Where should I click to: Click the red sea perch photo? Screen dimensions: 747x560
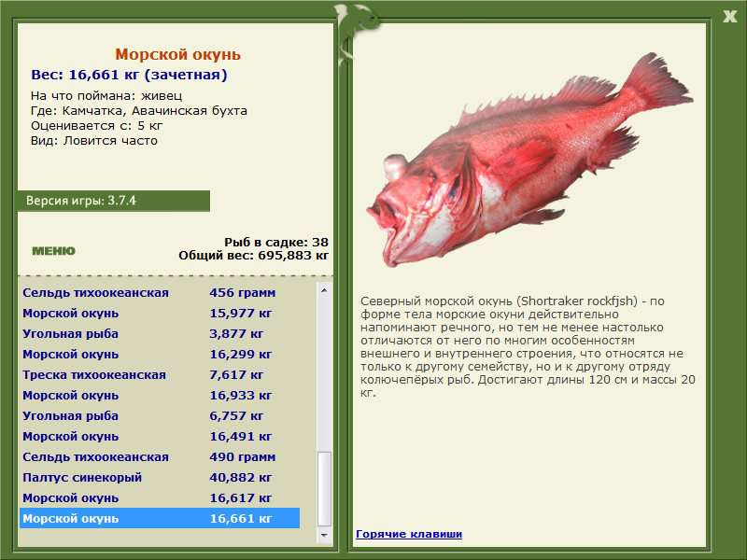pos(529,160)
